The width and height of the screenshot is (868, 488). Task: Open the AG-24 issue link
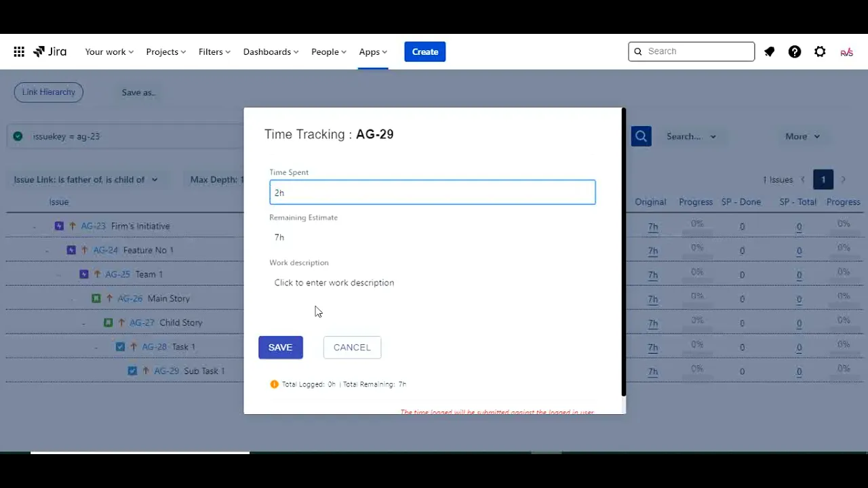point(106,250)
